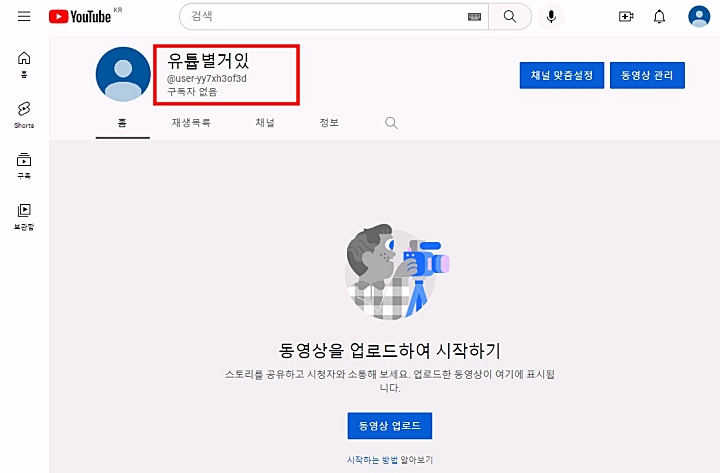Image resolution: width=720 pixels, height=473 pixels.
Task: Click the 동영상 업로드 button
Action: [389, 426]
